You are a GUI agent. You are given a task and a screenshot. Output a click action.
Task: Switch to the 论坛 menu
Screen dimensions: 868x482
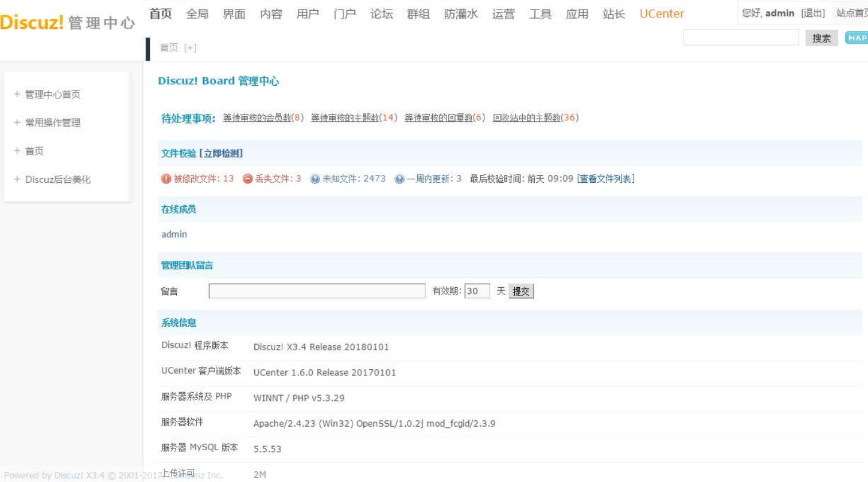(382, 14)
